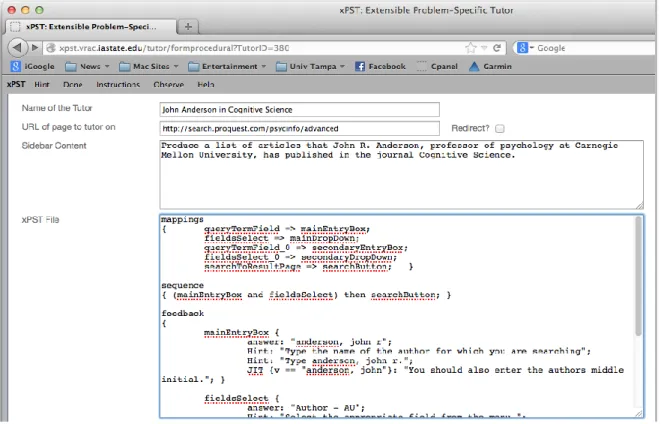664x424 pixels.
Task: Click the window minimize yellow button
Action: (x=25, y=10)
